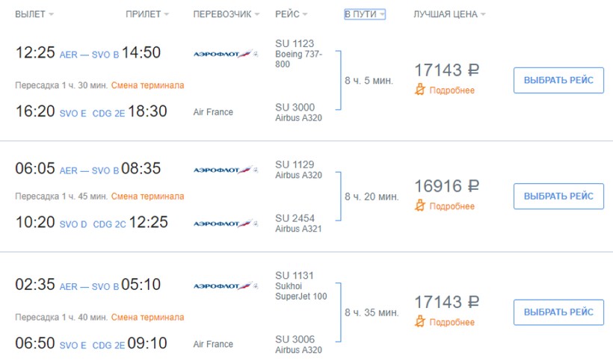613x364 pixels.
Task: Click no-baggage icon by 16916 ₽ price
Action: (420, 206)
